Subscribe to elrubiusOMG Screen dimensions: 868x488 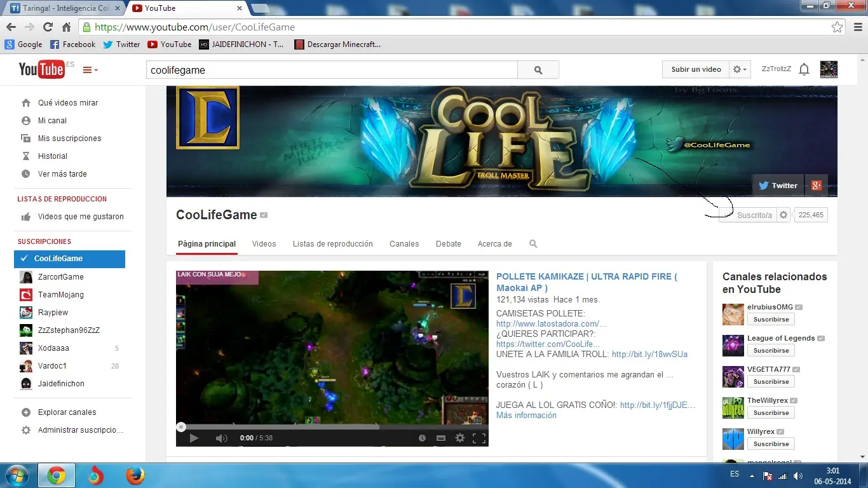pyautogui.click(x=771, y=319)
